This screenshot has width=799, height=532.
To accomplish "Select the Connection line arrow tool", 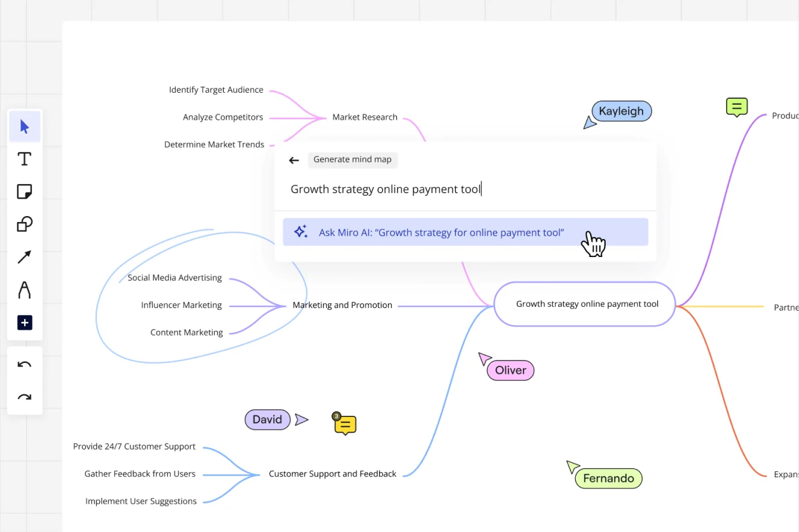I will (25, 258).
